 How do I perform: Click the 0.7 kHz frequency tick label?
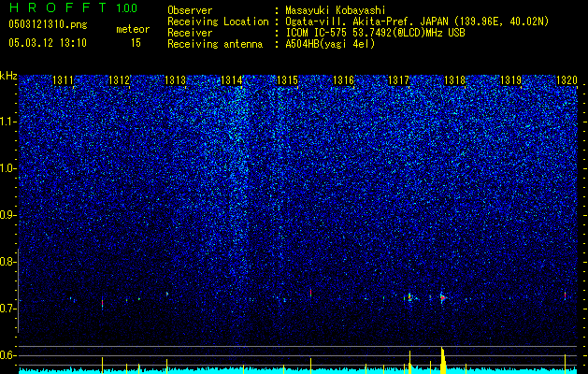point(8,309)
